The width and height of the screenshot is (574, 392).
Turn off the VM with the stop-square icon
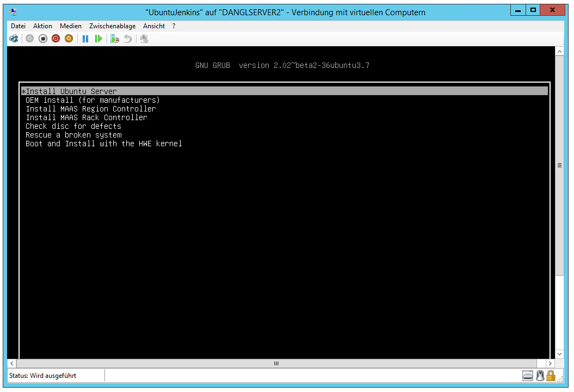point(43,39)
